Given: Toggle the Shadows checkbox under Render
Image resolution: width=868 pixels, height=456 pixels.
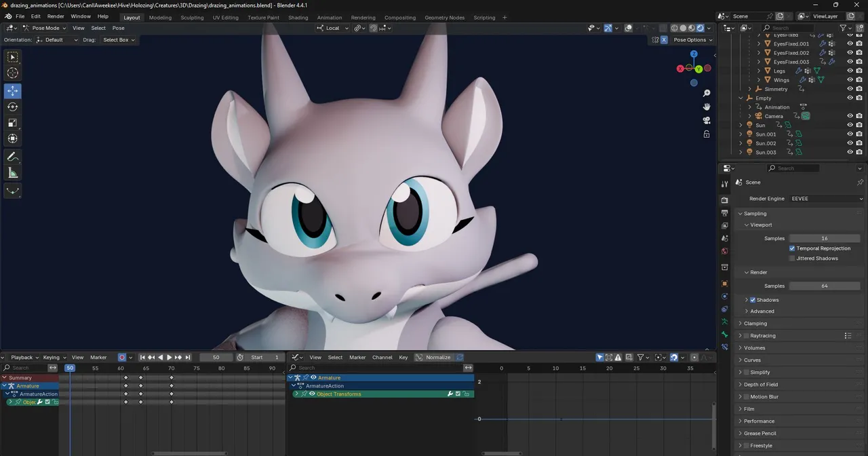Looking at the screenshot, I should [x=753, y=300].
